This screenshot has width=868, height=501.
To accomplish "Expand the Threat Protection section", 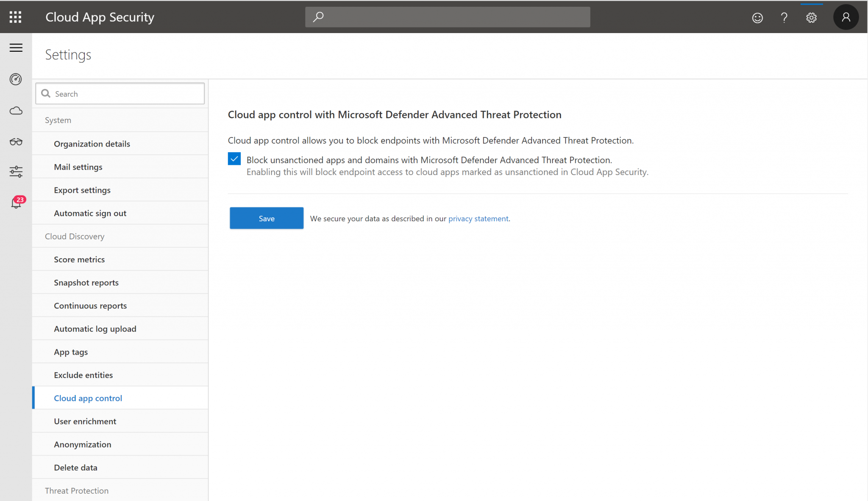I will 77,490.
